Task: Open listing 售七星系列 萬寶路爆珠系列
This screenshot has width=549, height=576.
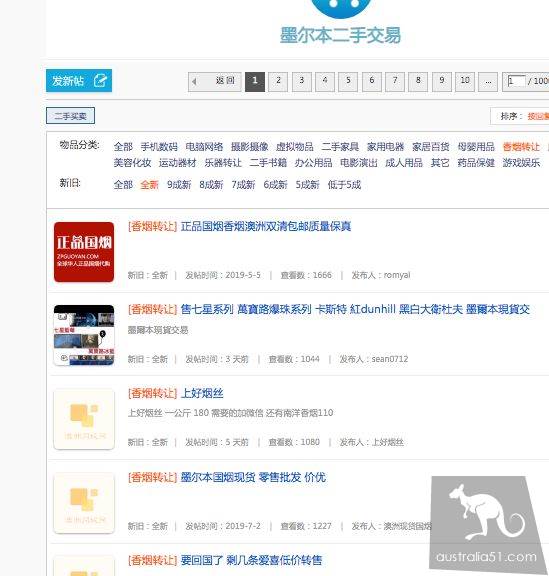Action: click(355, 309)
